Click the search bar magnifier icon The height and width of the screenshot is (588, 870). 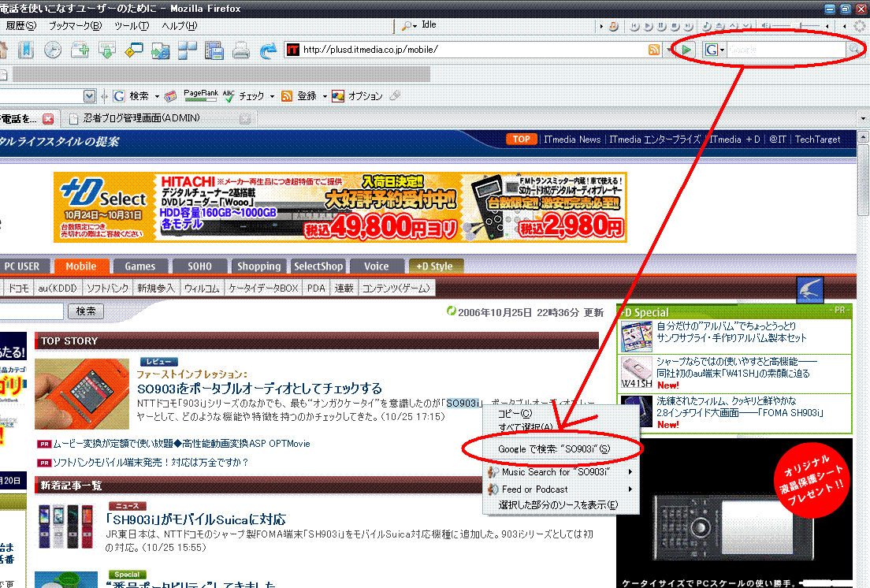(x=854, y=50)
